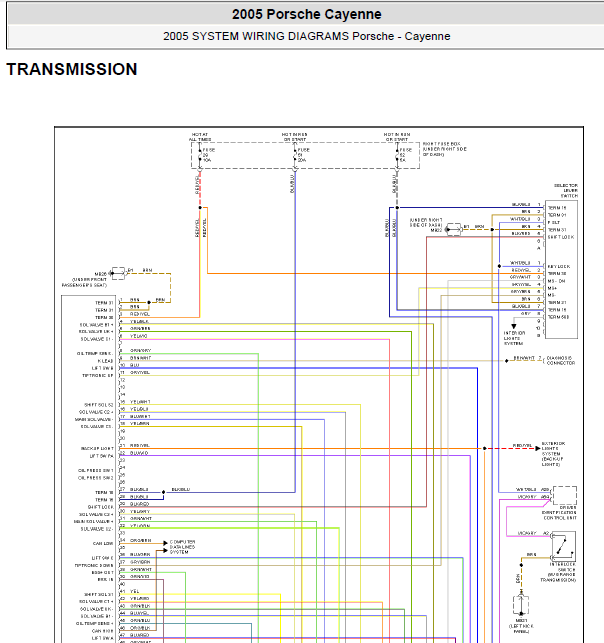Click the "DIAGNOSIS CONNECTOR" label
604x643 pixels.
click(561, 360)
